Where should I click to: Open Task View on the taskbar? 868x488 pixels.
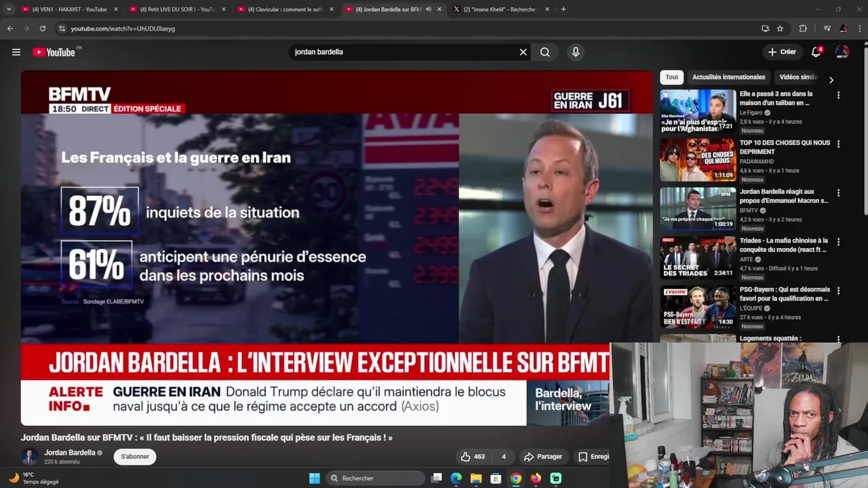(x=437, y=479)
